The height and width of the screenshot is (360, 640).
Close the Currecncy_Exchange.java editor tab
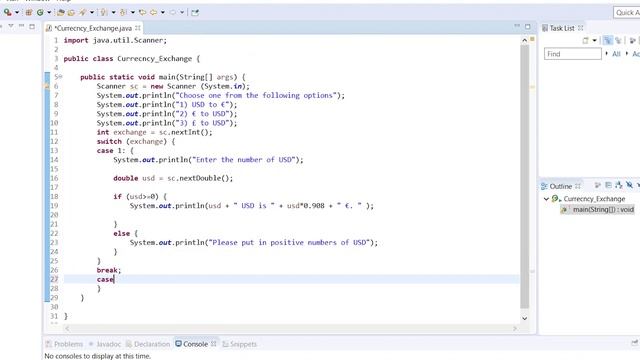pyautogui.click(x=138, y=28)
